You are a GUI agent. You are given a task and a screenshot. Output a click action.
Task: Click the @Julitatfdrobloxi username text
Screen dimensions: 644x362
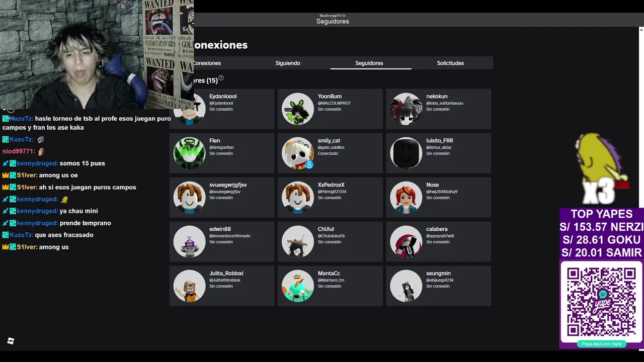click(225, 280)
